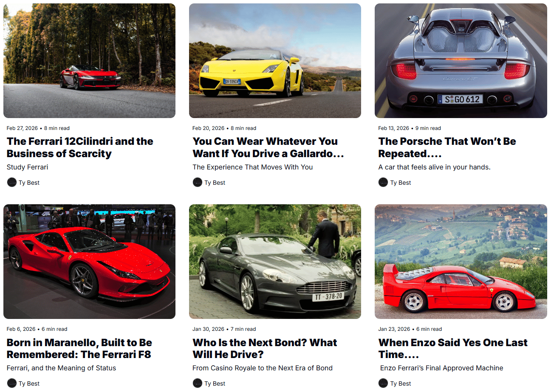Click Ty Best avatar under Next Bond article
Screen dimensions: 551x392
click(198, 384)
